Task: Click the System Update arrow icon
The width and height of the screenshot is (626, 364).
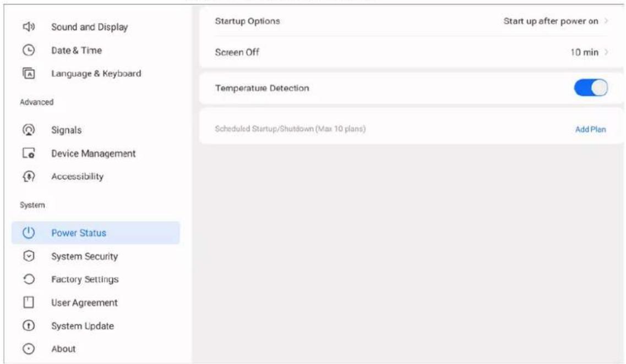Action: [28, 326]
